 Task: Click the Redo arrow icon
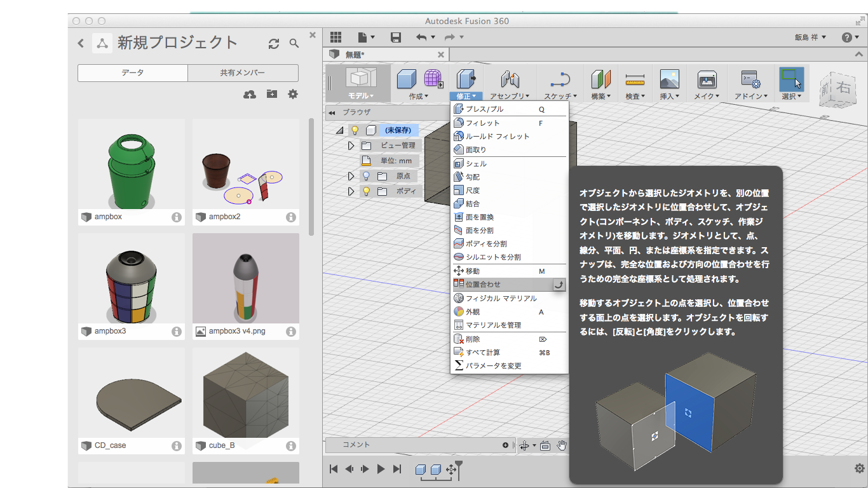tap(450, 37)
